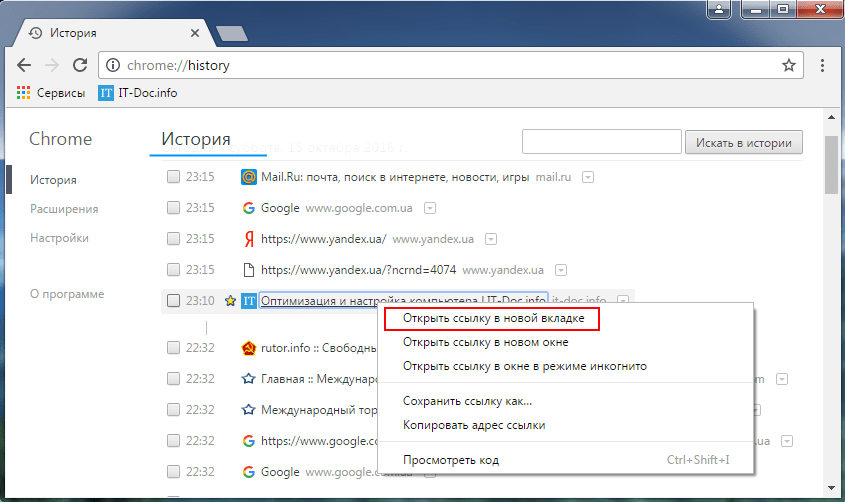The height and width of the screenshot is (502, 845).
Task: Tick the checkbox for the Mail.Ru entry
Action: [173, 177]
